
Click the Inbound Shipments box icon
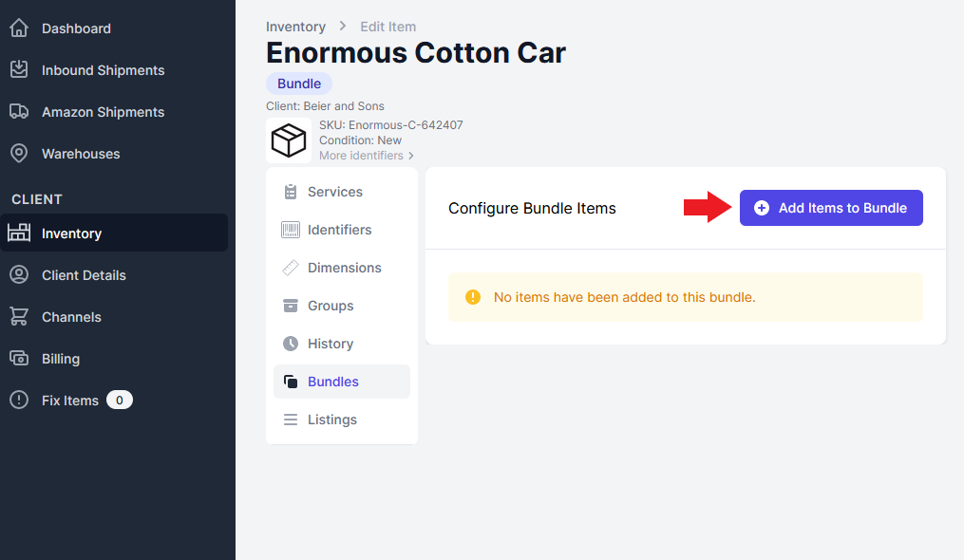tap(19, 70)
